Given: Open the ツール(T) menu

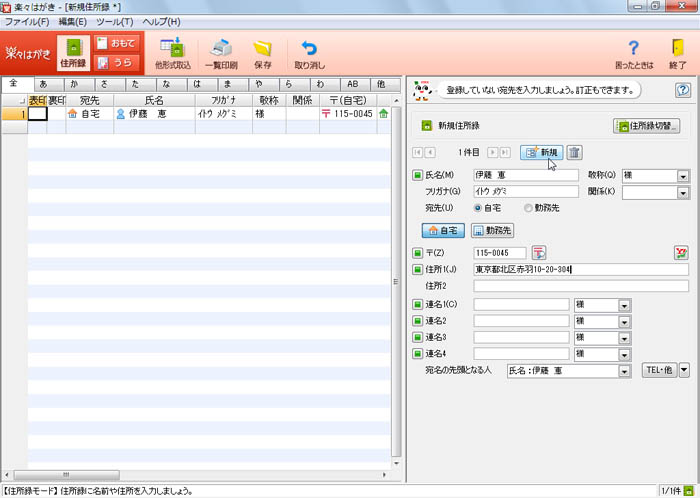Looking at the screenshot, I should [114, 21].
